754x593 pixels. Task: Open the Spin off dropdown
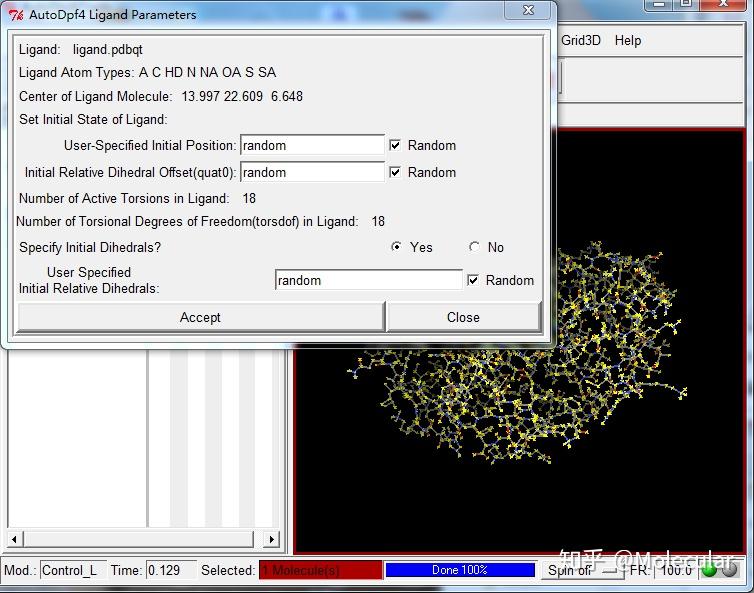pos(582,570)
